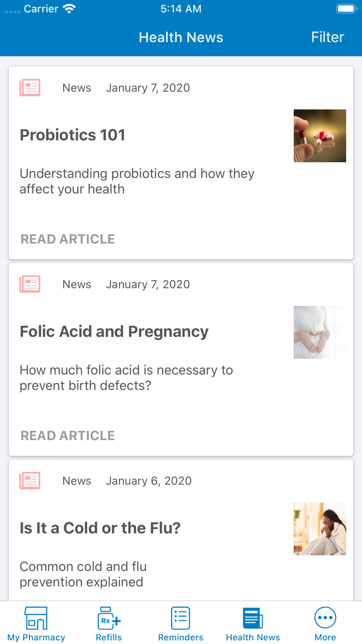362x644 pixels.
Task: Click Read Article for Folic Acid and Pregnancy
Action: pos(68,435)
